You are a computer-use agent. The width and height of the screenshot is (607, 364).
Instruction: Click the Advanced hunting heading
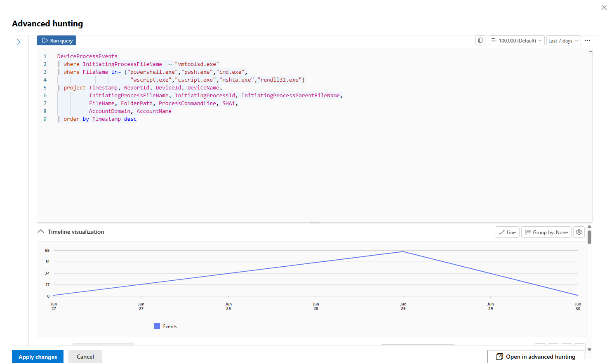point(47,23)
